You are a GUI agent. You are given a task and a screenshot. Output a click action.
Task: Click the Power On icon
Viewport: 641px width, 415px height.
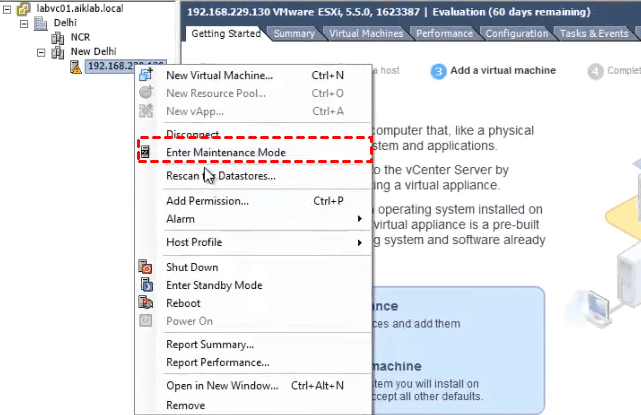pyautogui.click(x=146, y=321)
